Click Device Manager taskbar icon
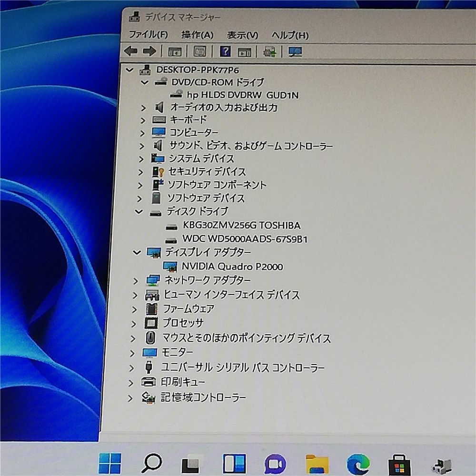The height and width of the screenshot is (476, 476). pos(442,466)
